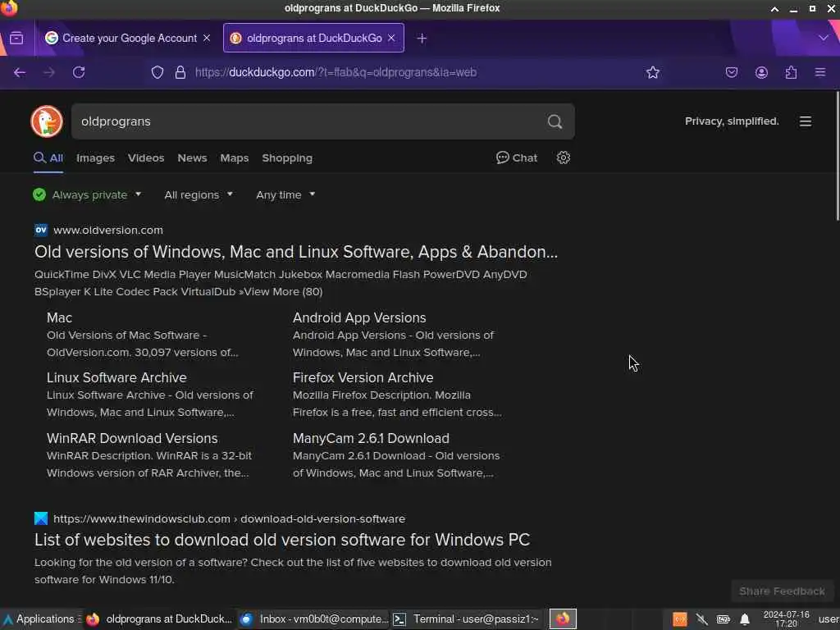Select the All results tab

(x=48, y=158)
